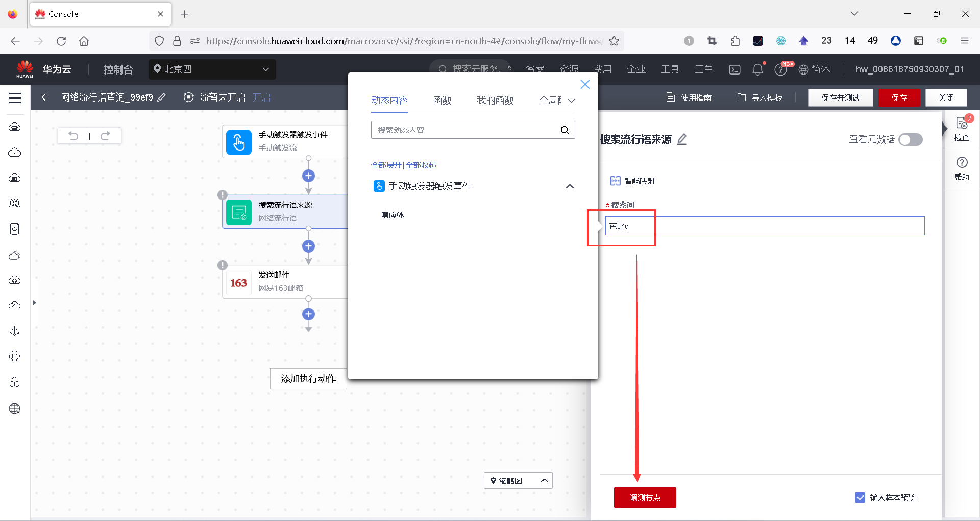Select the 手动触发器触发事件 trigger node

click(x=283, y=141)
